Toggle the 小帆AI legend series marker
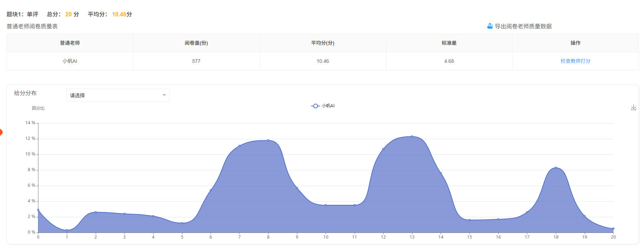 pos(315,106)
